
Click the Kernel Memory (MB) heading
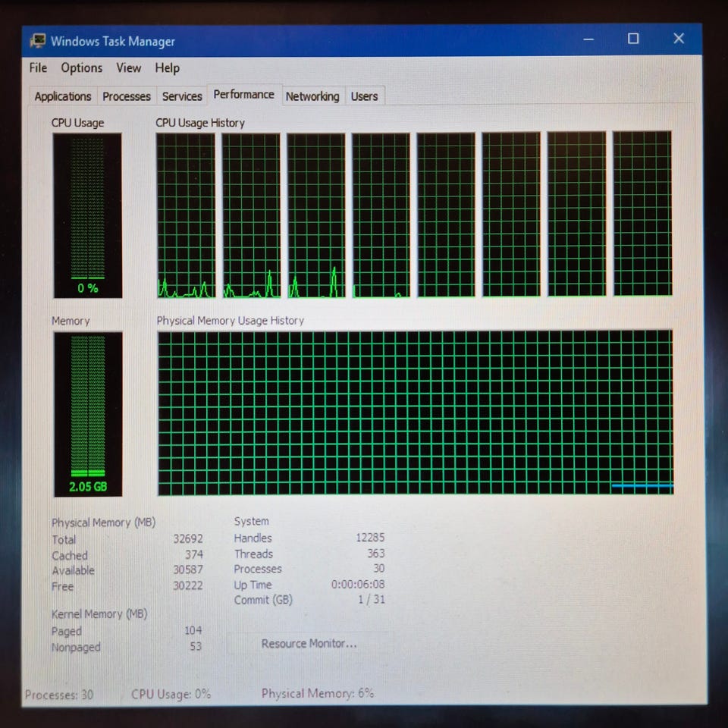coord(99,613)
